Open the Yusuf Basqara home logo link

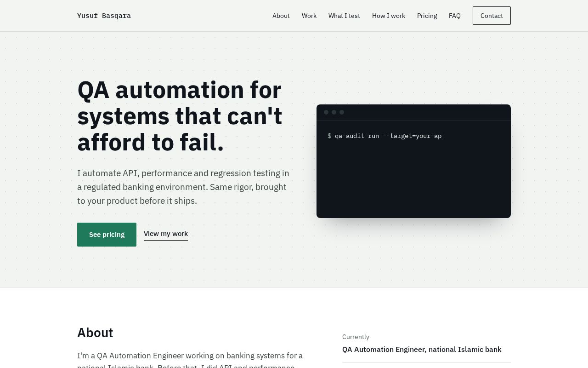coord(104,16)
